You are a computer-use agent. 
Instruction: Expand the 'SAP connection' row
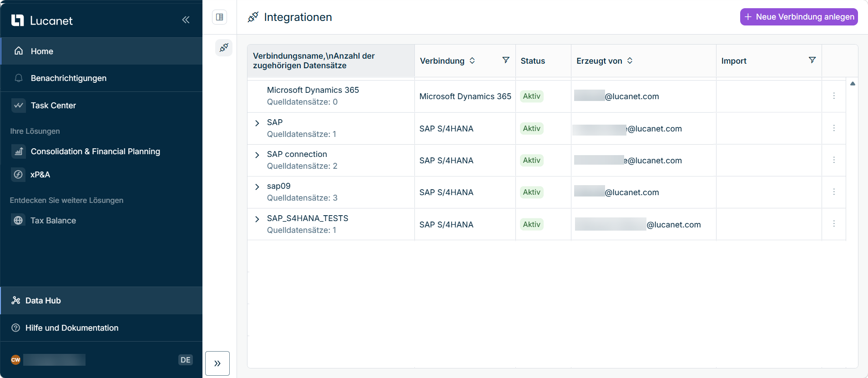(x=257, y=155)
